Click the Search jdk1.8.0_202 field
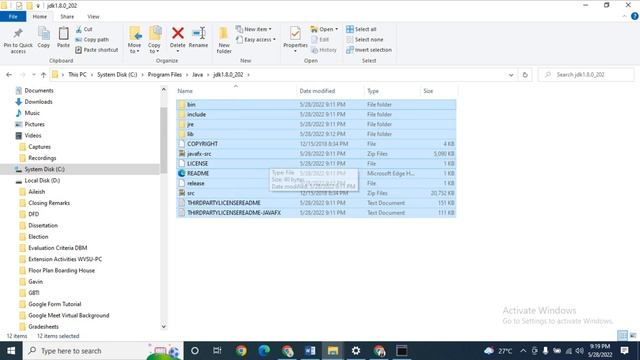 tap(586, 75)
